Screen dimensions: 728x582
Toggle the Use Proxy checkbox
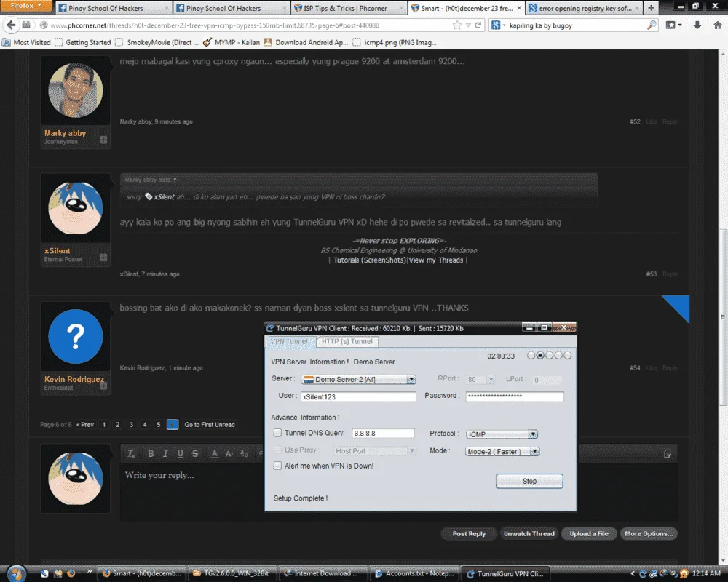pos(277,450)
